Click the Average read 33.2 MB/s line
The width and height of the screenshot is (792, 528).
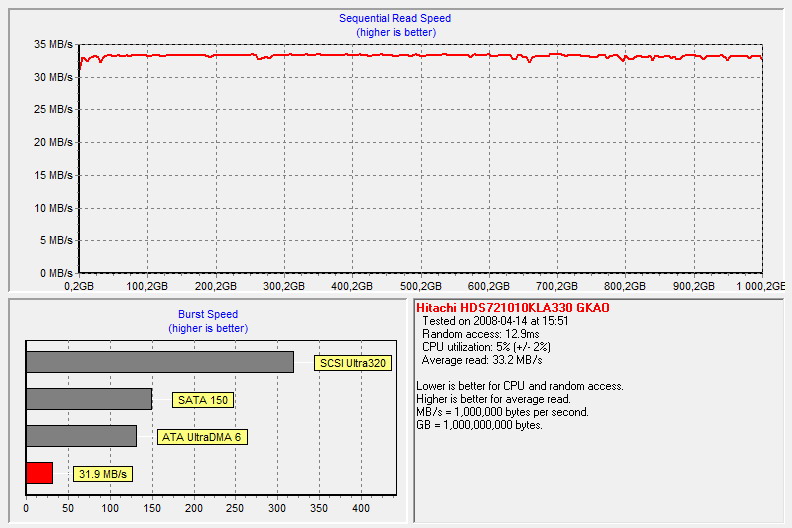482,360
